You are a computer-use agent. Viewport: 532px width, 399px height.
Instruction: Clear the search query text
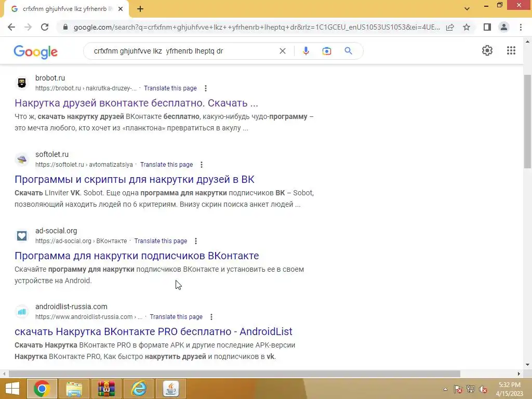tap(282, 51)
